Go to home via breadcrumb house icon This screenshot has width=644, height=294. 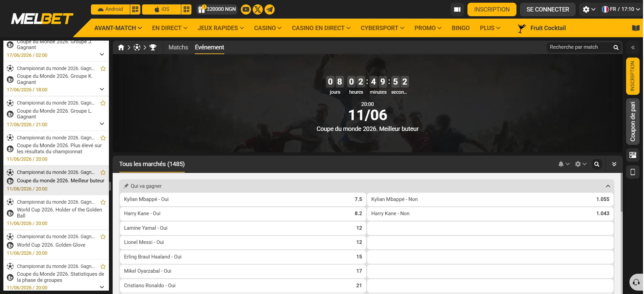tap(121, 47)
